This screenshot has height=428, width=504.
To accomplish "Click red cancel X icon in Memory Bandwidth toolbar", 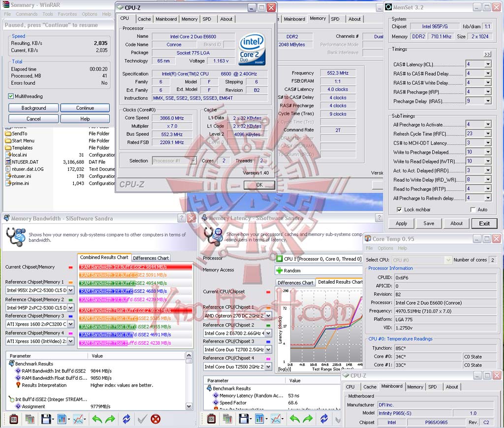I will click(156, 419).
